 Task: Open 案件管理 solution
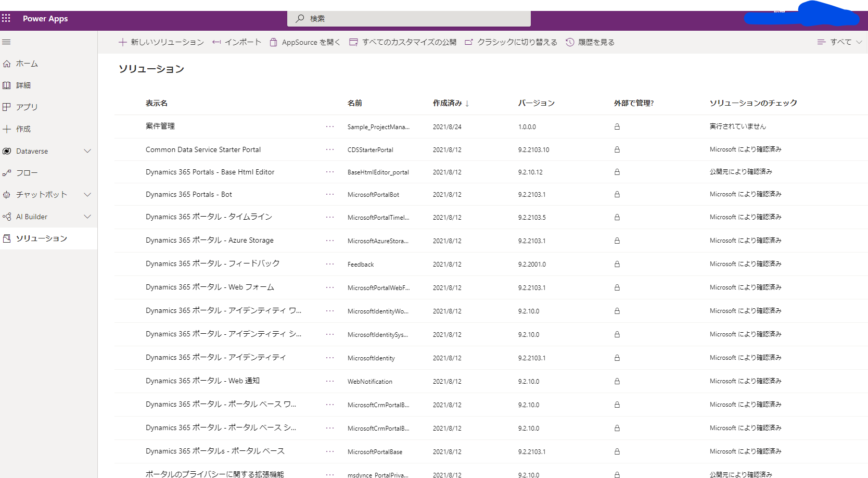click(160, 126)
